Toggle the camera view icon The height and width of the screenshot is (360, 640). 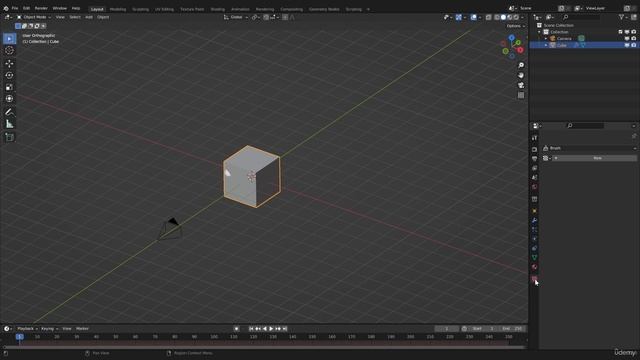(521, 85)
